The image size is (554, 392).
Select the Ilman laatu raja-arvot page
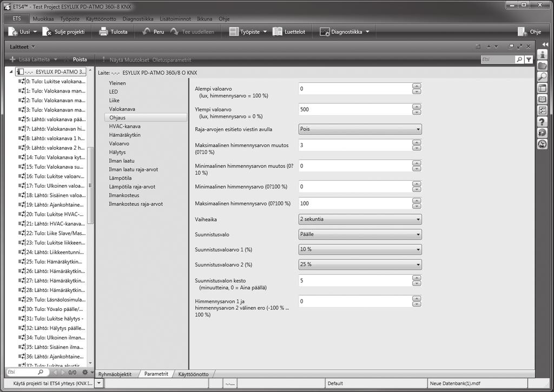coord(134,169)
